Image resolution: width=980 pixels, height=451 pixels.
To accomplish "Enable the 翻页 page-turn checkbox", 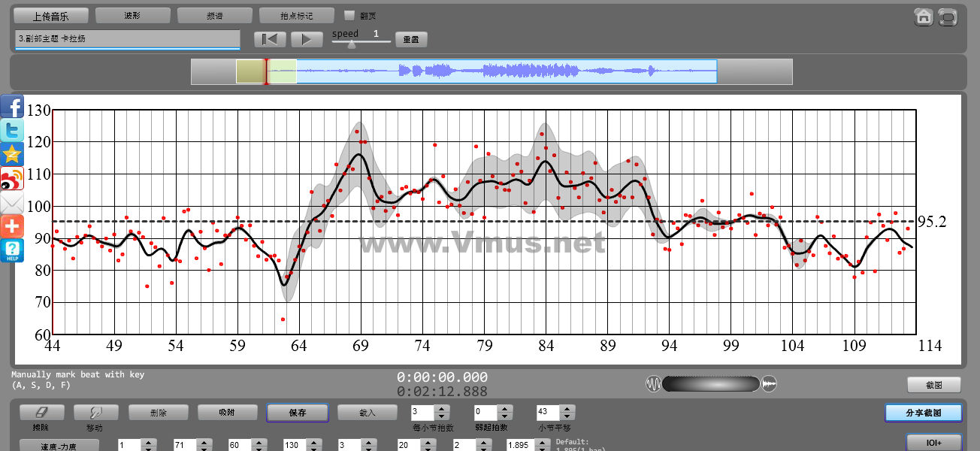I will tap(349, 15).
